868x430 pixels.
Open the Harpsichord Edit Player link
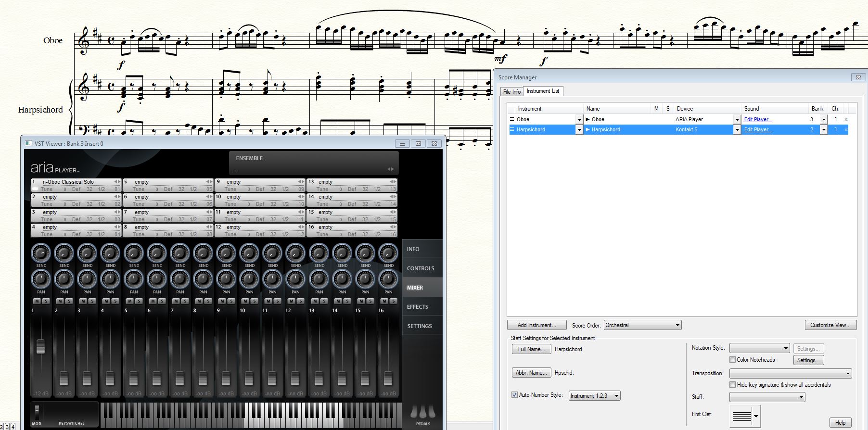point(757,130)
